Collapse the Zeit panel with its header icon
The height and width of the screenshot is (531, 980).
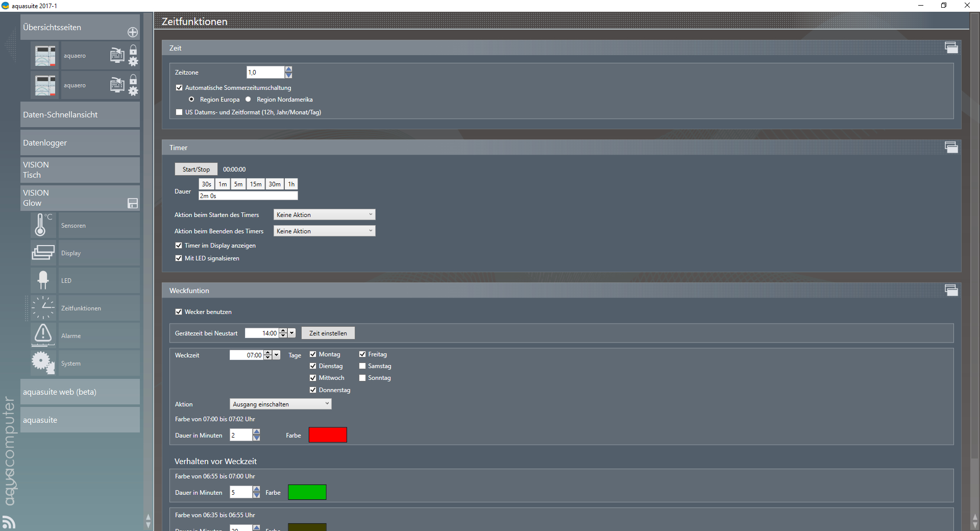pos(951,47)
